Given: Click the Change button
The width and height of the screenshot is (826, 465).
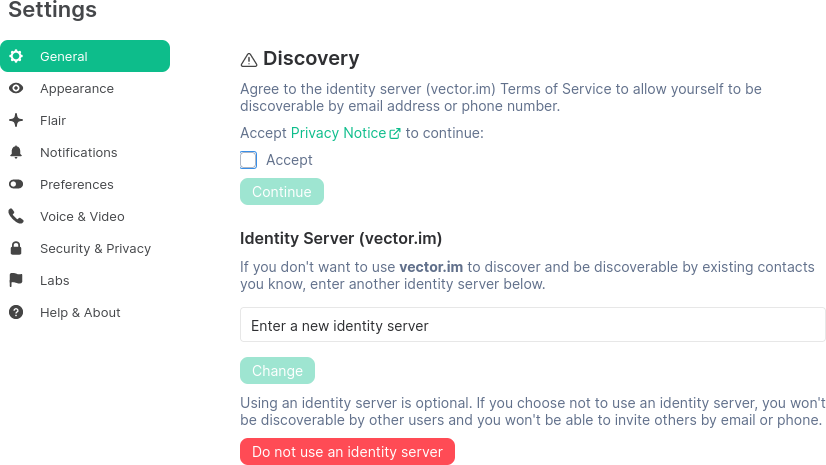Looking at the screenshot, I should 277,371.
